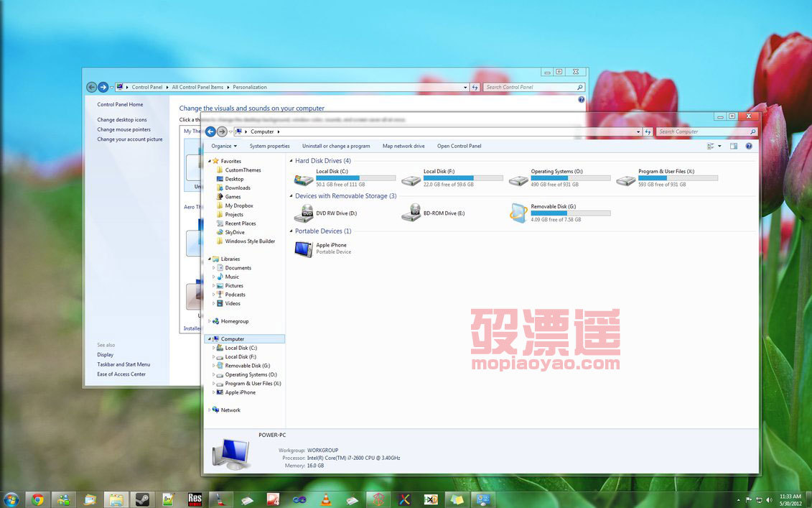
Task: Select the Apple iPhone portable device icon
Action: pos(304,249)
